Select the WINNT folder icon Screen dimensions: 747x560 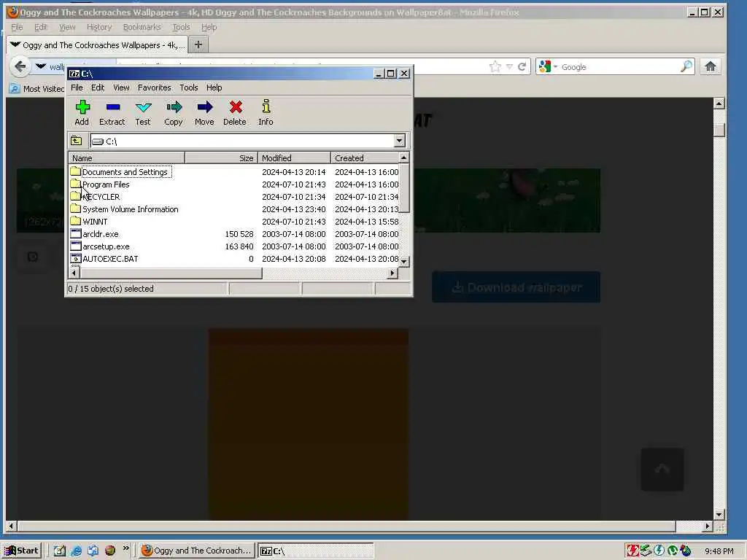pos(75,221)
